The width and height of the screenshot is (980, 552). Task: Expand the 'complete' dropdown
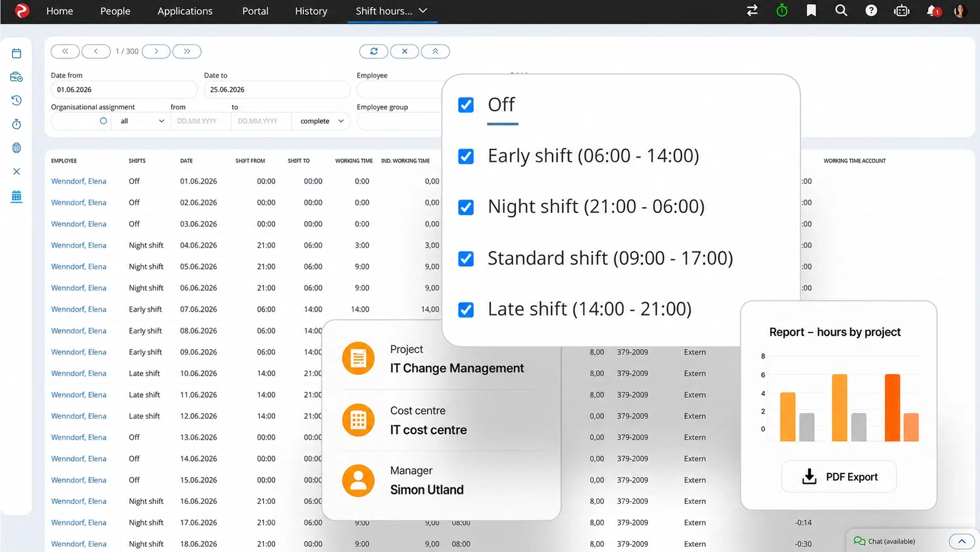(321, 121)
